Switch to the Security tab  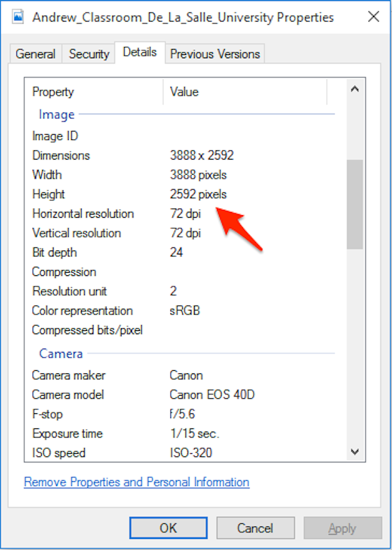88,54
